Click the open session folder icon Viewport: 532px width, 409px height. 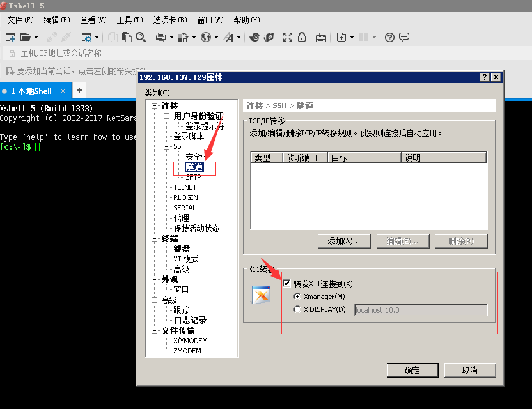point(26,37)
